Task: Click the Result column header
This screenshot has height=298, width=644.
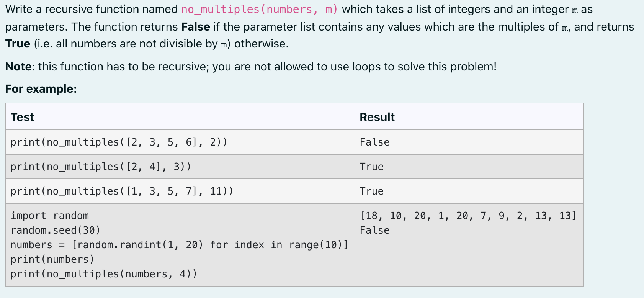Action: coord(377,117)
